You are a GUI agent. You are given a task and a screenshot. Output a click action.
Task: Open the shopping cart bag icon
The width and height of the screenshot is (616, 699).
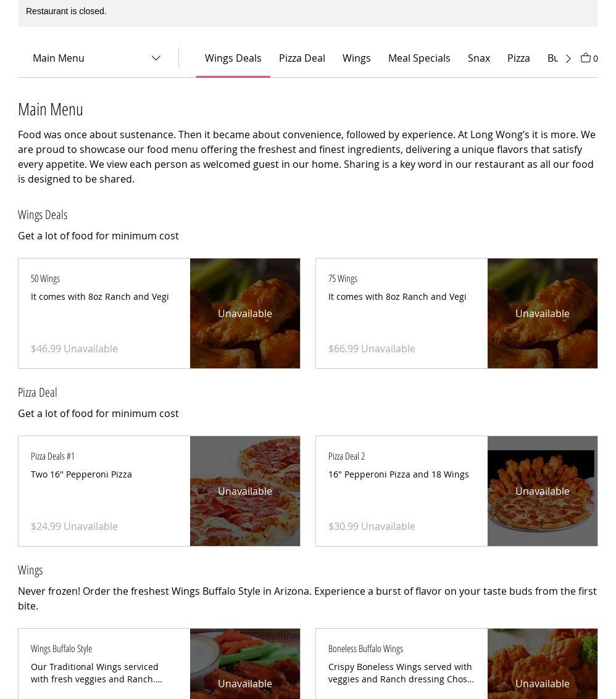[586, 58]
